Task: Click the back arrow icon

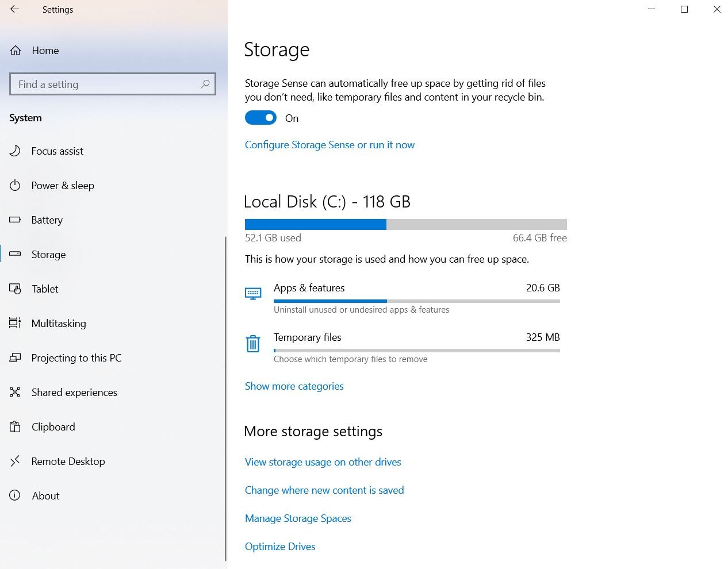Action: tap(15, 9)
